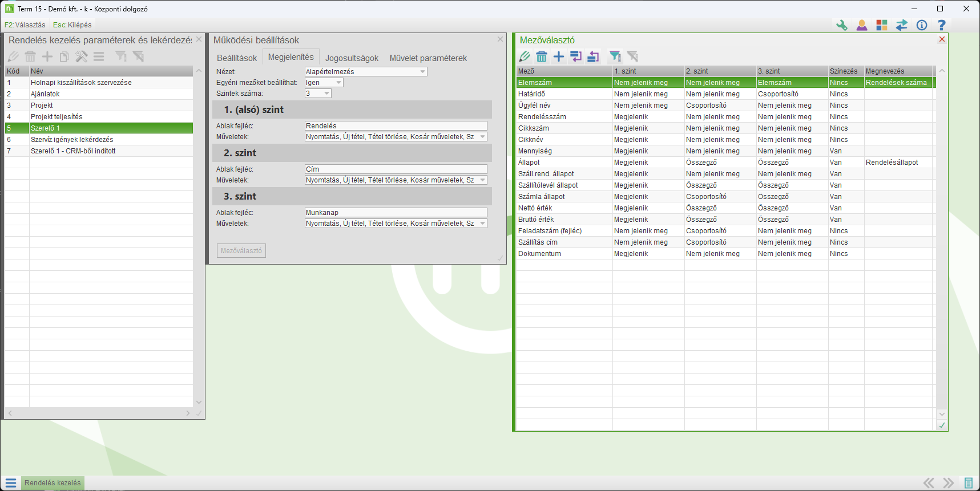Open the Nézet dropdown showing Alapértelmezés
The image size is (980, 491).
coord(423,72)
